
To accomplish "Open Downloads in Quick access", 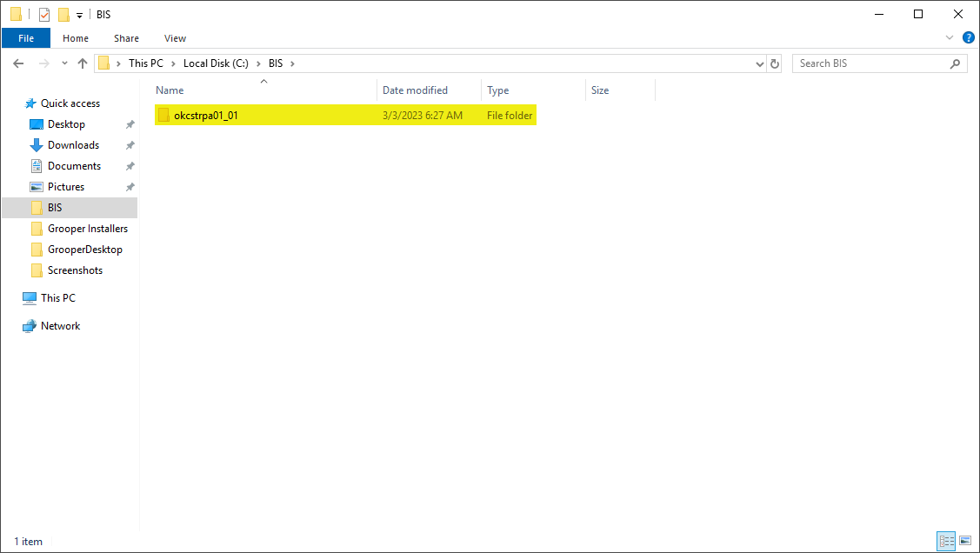I will (73, 145).
